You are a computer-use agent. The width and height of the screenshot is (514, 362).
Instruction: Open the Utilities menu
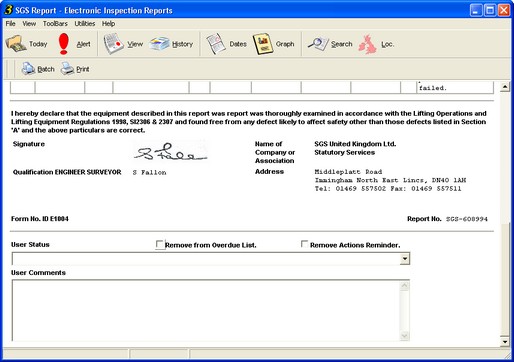coord(85,24)
